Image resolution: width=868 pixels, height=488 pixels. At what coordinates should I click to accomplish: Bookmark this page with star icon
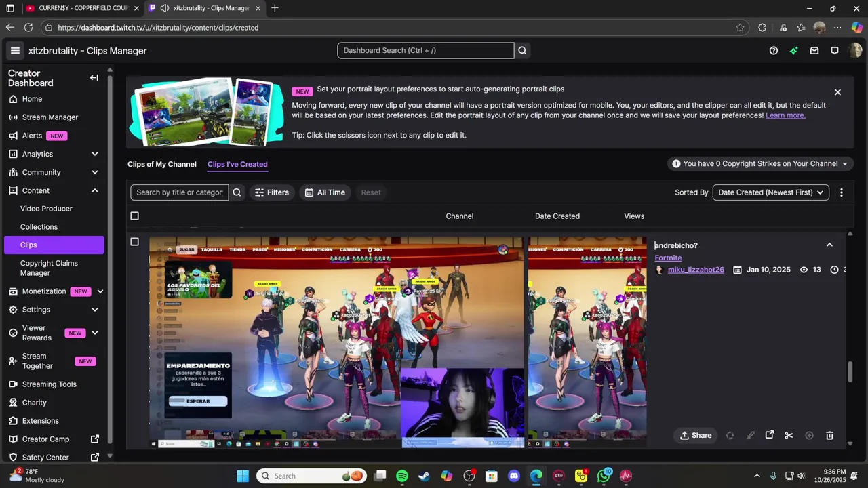click(740, 28)
